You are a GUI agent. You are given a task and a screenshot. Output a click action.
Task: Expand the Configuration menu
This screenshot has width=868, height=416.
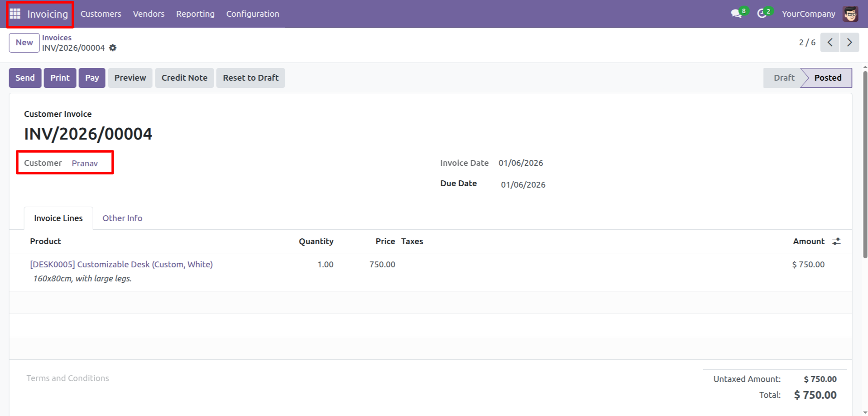click(253, 14)
